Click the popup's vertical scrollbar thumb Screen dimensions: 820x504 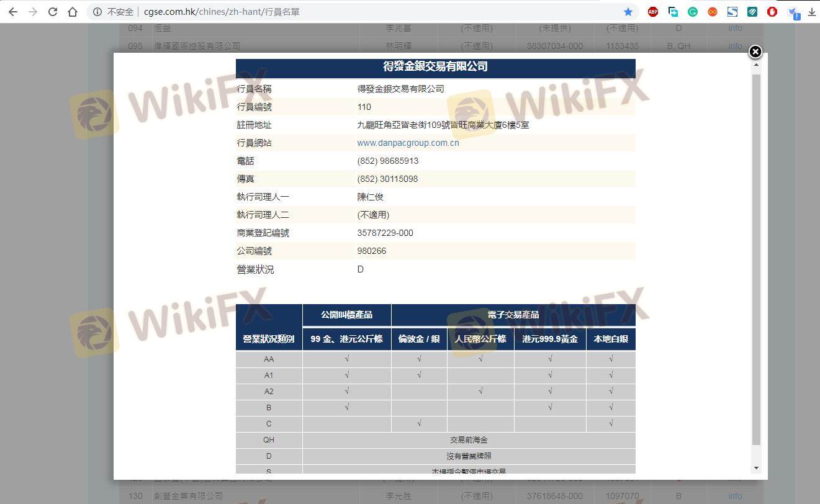click(x=755, y=259)
